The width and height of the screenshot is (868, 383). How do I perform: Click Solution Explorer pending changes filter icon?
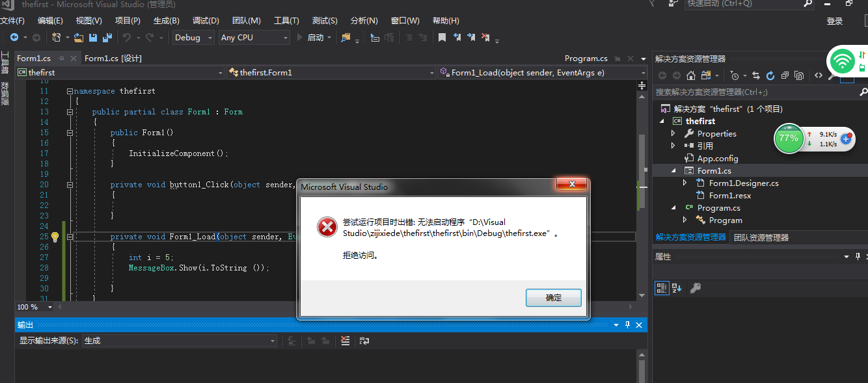point(735,75)
